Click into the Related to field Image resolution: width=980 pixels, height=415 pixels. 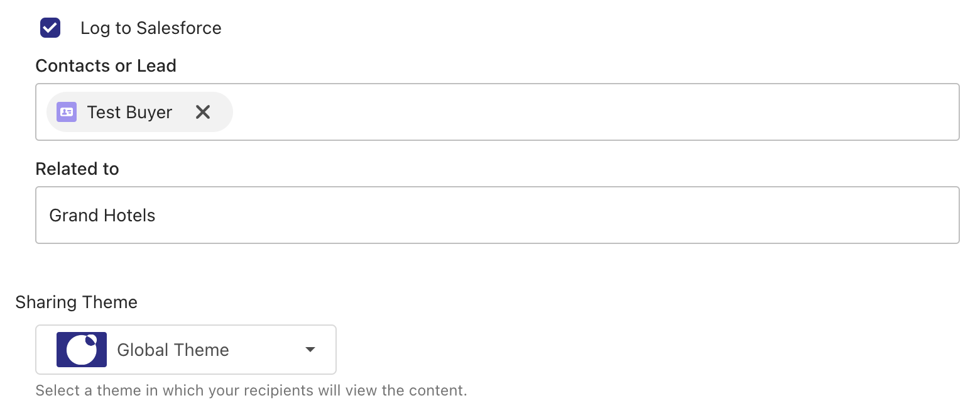pos(498,215)
